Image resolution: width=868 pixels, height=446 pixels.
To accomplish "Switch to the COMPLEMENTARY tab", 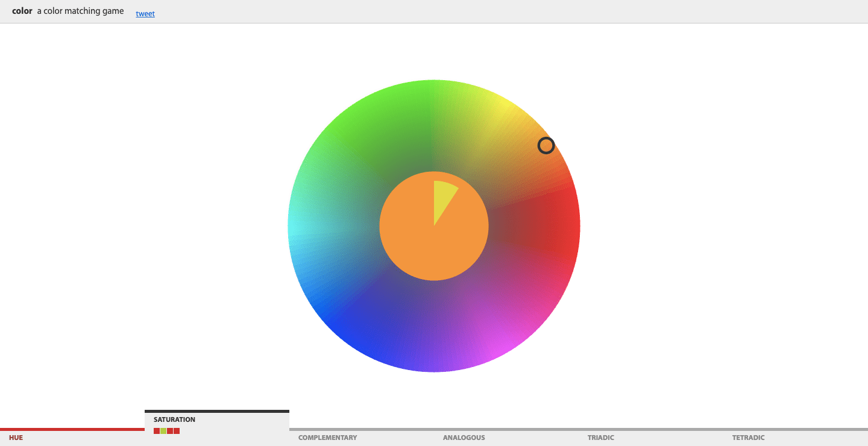I will (362, 437).
